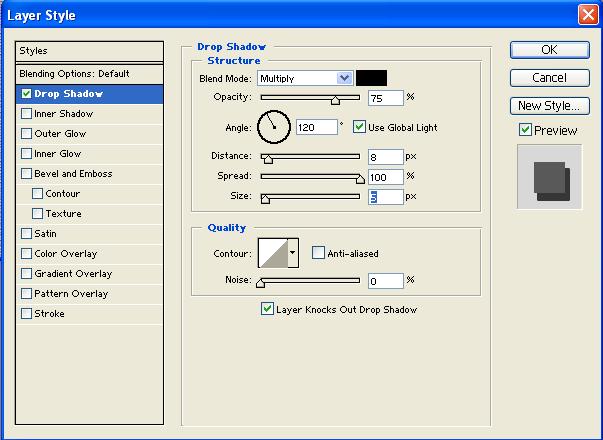This screenshot has height=440, width=603.
Task: Click the Cancel button
Action: [550, 78]
